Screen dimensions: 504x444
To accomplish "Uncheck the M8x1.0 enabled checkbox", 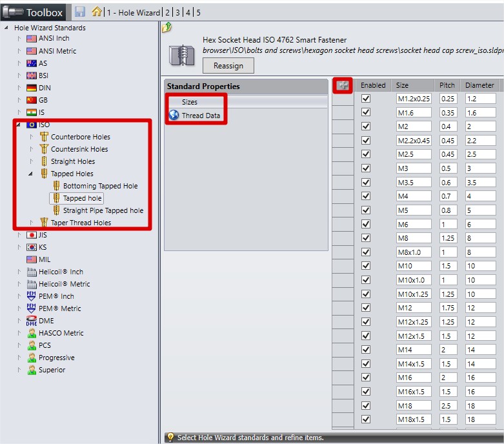I will (366, 252).
